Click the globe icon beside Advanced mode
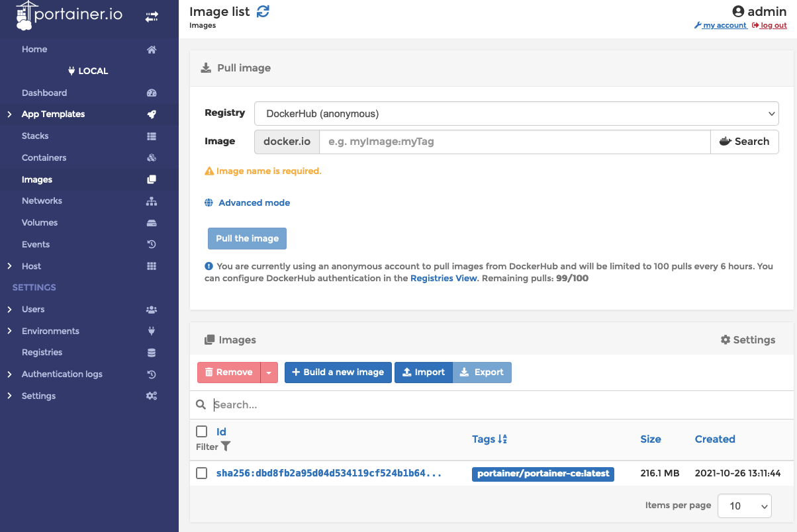Image resolution: width=797 pixels, height=532 pixels. [x=209, y=203]
